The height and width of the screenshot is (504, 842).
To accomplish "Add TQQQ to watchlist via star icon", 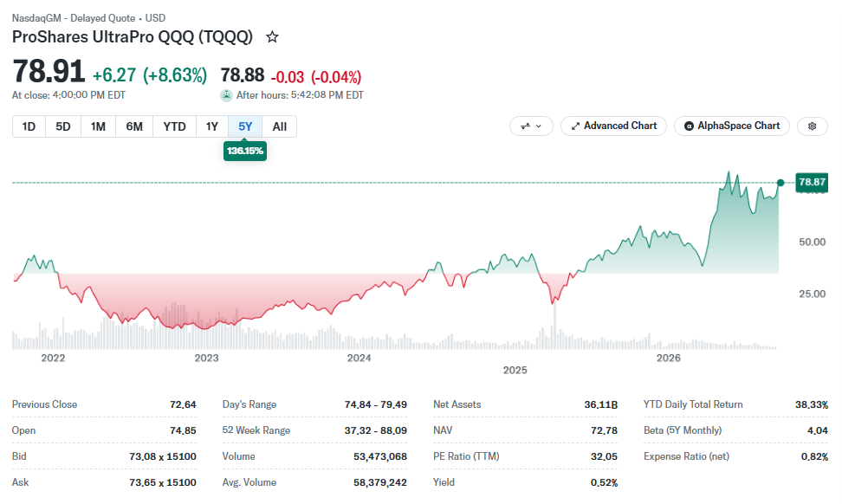I will pos(272,37).
